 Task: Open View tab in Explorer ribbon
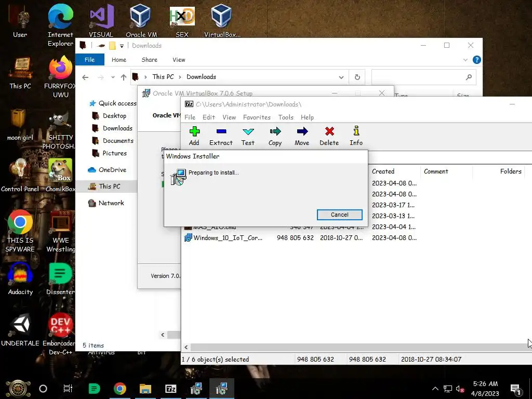point(179,60)
